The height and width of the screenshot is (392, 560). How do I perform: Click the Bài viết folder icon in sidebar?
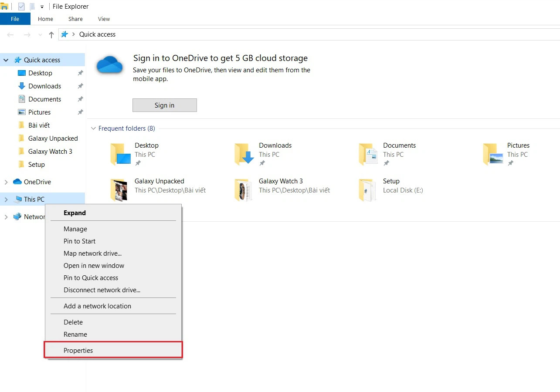22,125
